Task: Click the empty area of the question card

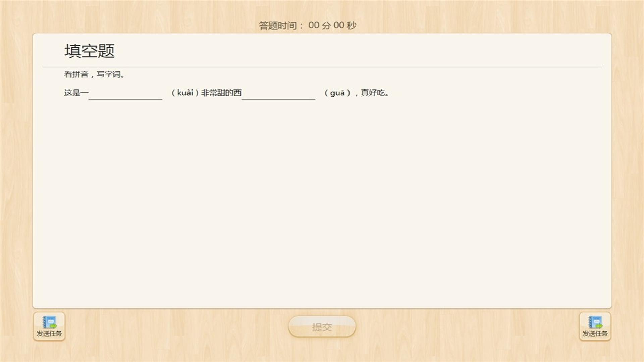Action: click(x=322, y=201)
